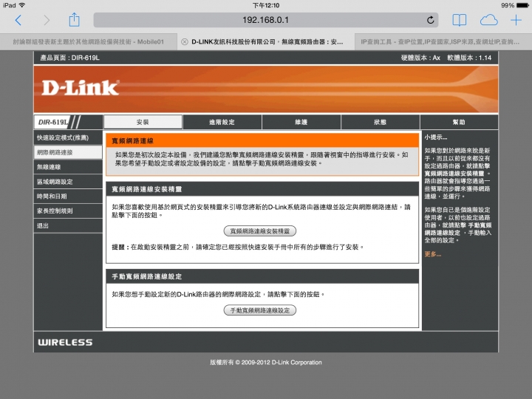
Task: Tap the Safari back arrow
Action: tap(18, 21)
